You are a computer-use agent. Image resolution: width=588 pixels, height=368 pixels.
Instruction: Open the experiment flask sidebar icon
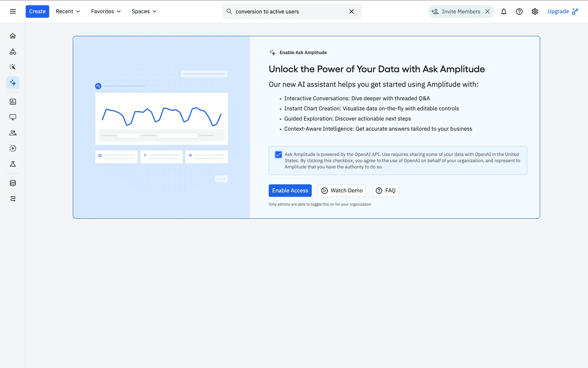click(13, 164)
